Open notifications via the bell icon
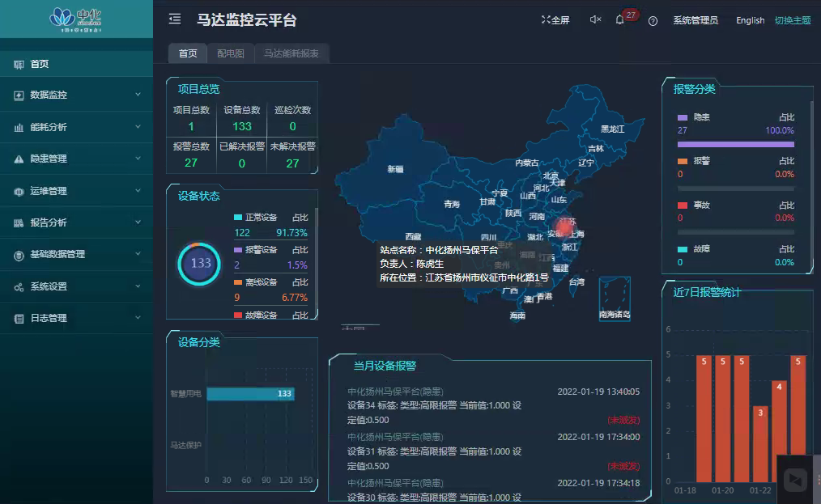This screenshot has width=821, height=504. 620,20
